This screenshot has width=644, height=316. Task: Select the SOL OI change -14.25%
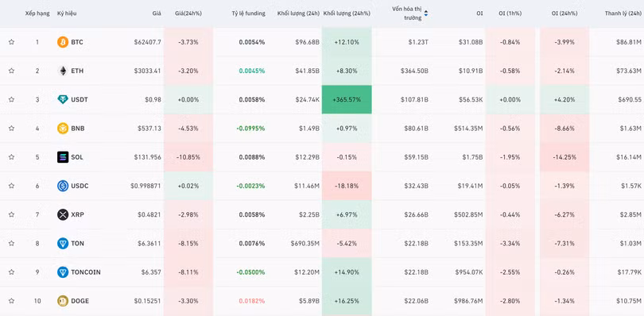pyautogui.click(x=564, y=156)
